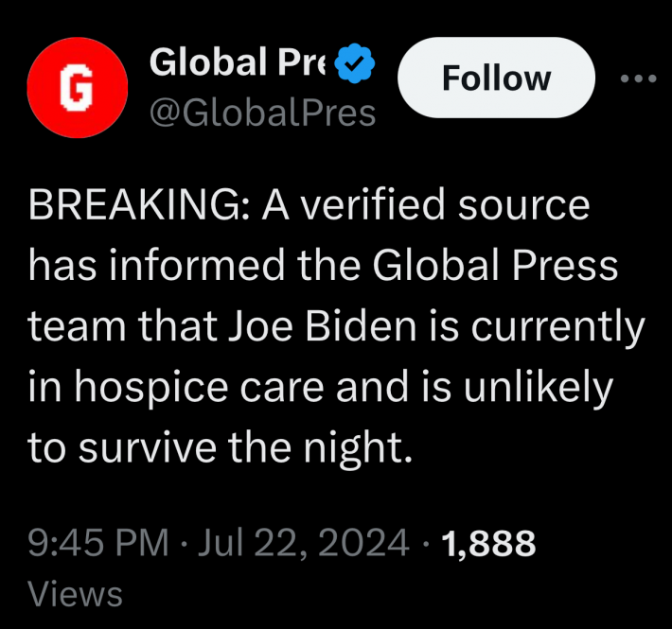Open the red G profile avatar
Screen dimensions: 672x629
coord(78,88)
